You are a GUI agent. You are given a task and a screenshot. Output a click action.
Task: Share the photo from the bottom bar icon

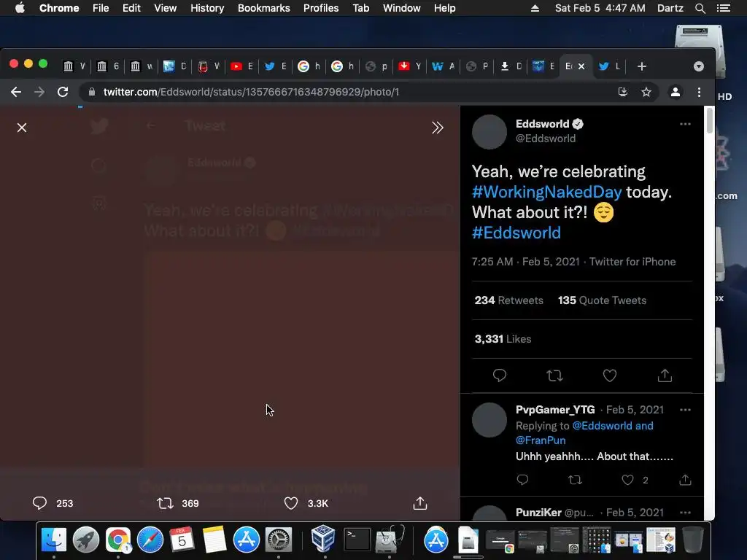tap(419, 503)
